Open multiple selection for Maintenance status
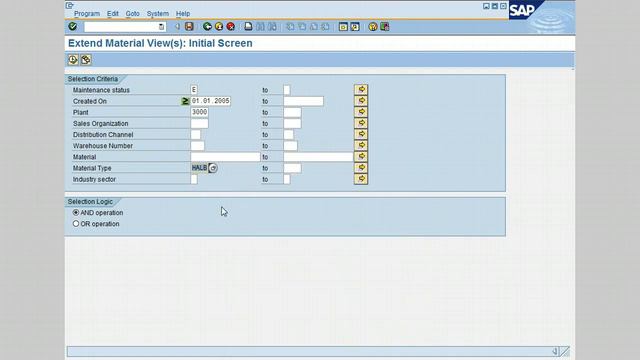 (361, 90)
